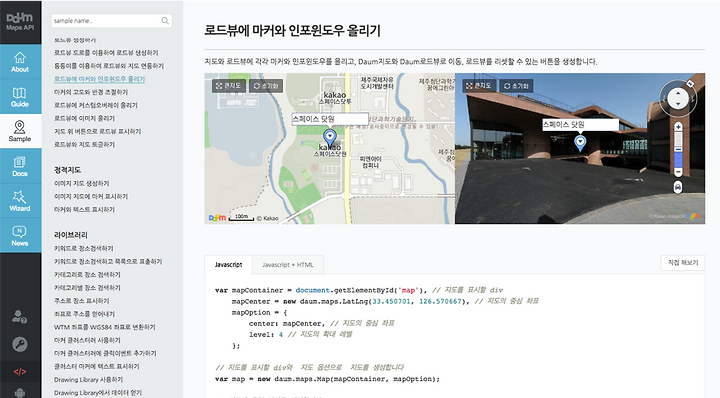Open the Guide section

pos(20,96)
